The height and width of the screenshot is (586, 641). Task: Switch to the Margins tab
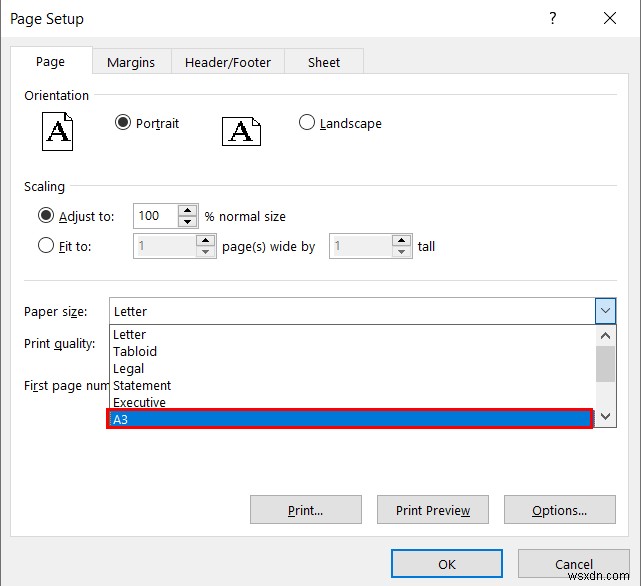point(131,63)
